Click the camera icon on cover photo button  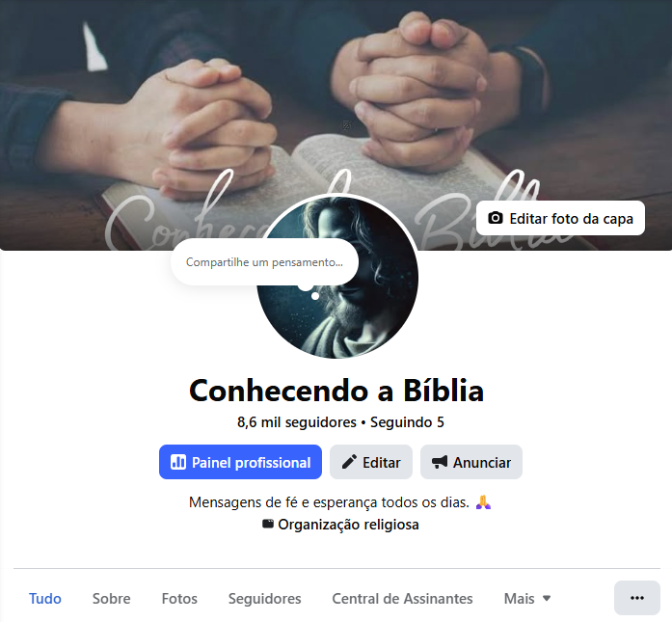click(496, 218)
